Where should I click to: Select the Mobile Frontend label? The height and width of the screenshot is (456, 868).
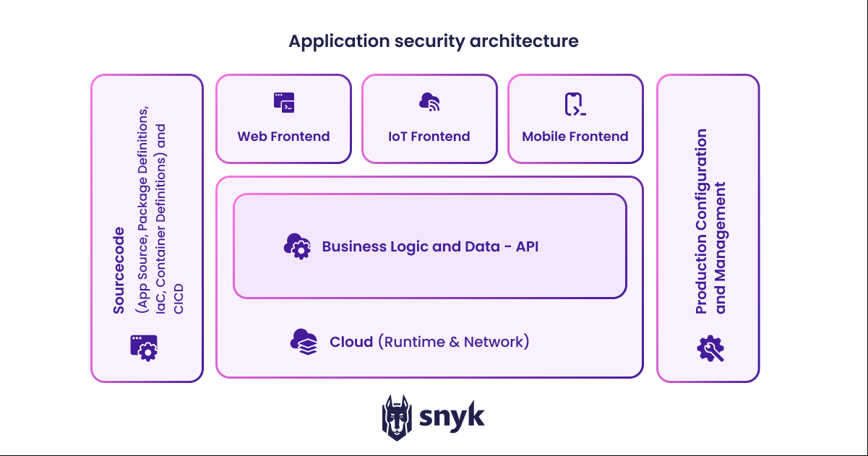575,137
